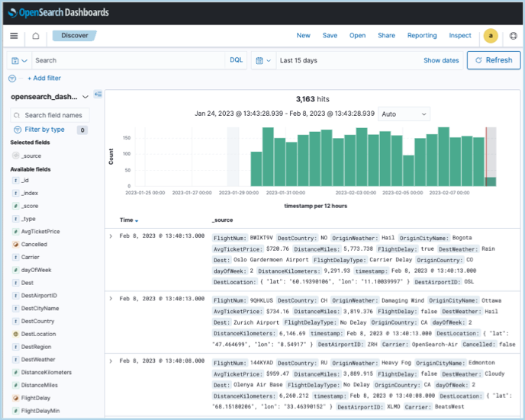Click the Time column header
Image resolution: width=525 pixels, height=420 pixels.
[x=126, y=220]
